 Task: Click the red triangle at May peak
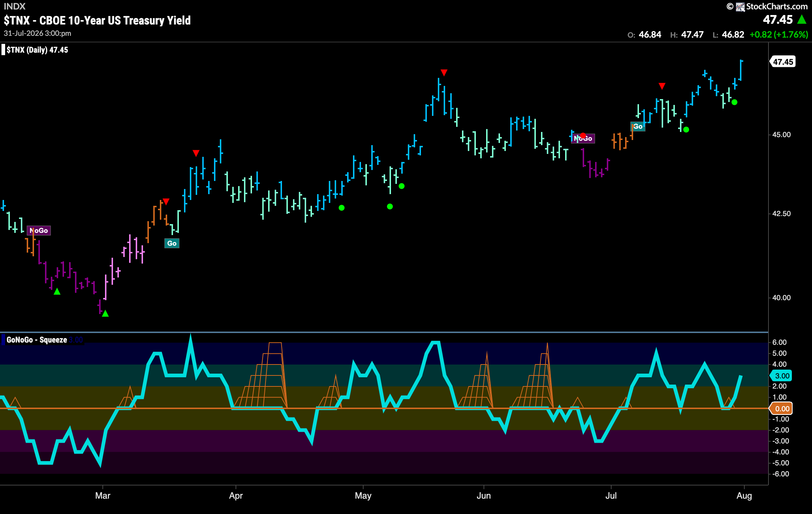tap(444, 72)
